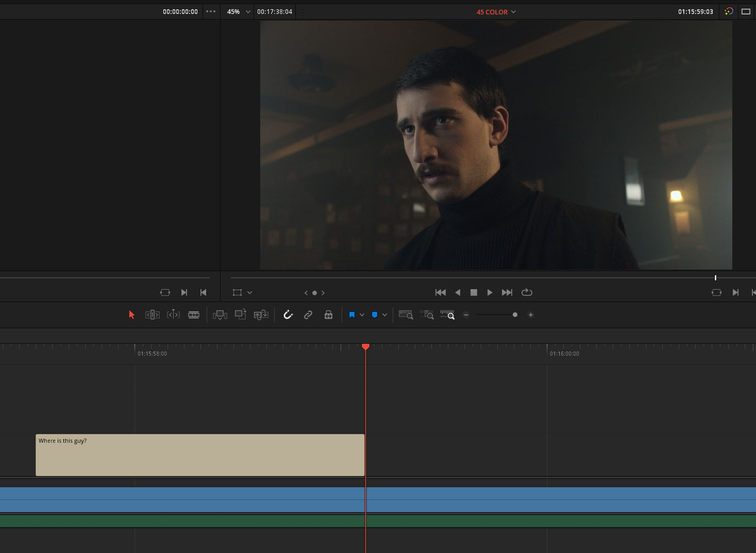Click previous-edit icon at source viewer's right edge
This screenshot has width=756, height=553.
pos(203,292)
